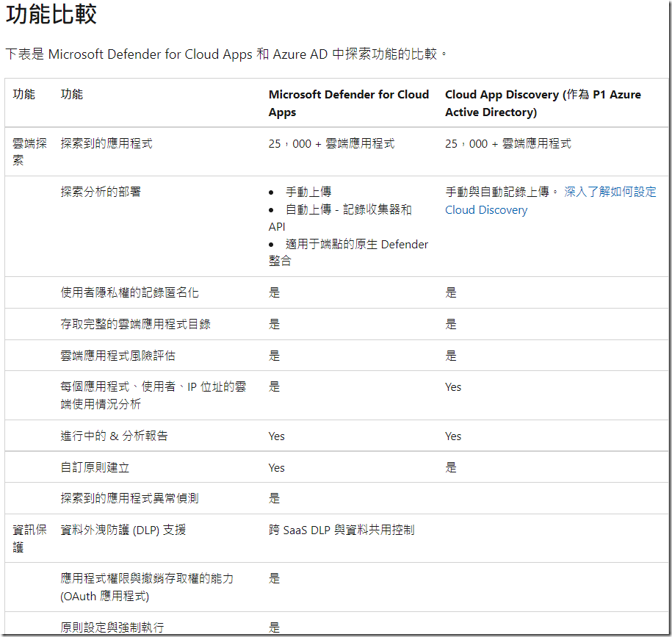Click the 雲端應用程式風險評估 row label

pyautogui.click(x=118, y=356)
